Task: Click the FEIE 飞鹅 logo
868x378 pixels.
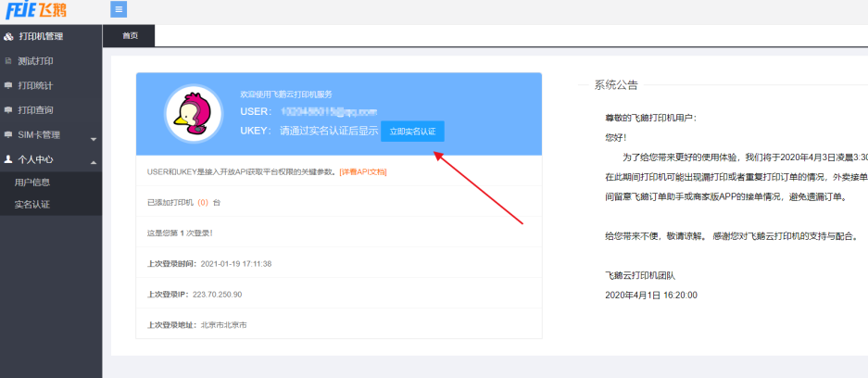Action: 36,9
